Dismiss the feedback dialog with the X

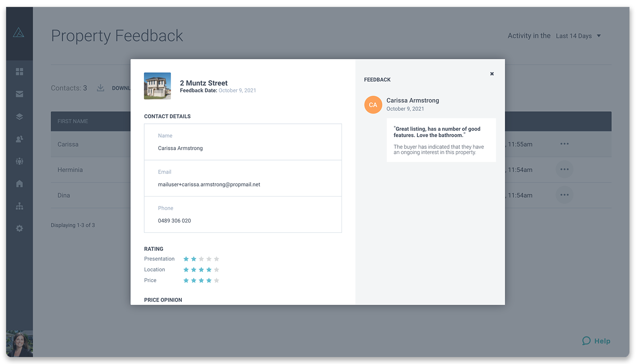(492, 74)
